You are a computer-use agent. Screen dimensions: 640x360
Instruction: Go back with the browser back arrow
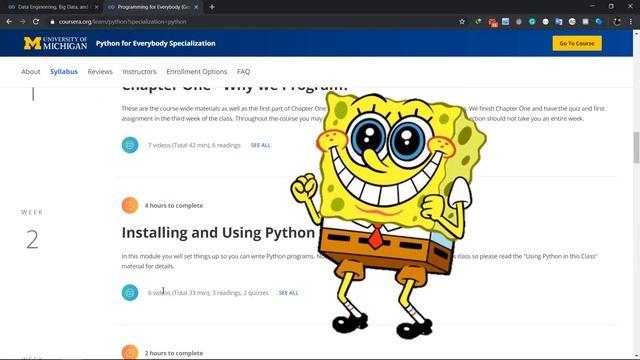pos(9,22)
